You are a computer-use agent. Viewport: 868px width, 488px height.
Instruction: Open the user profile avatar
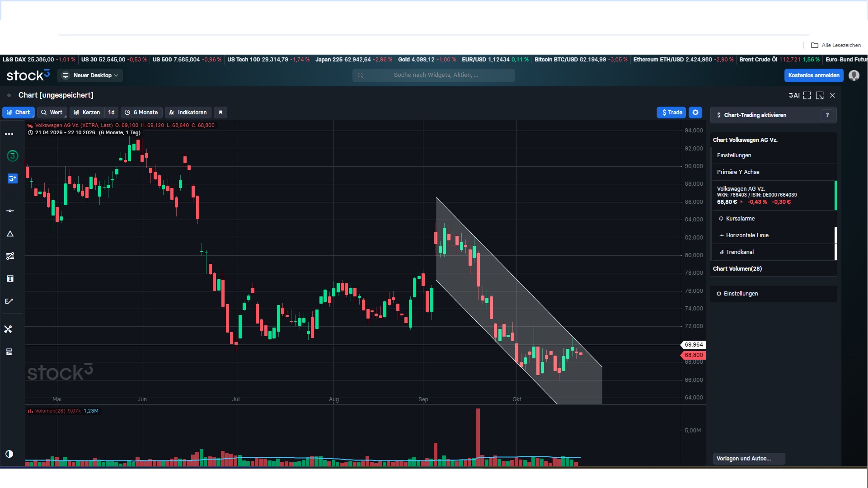854,75
